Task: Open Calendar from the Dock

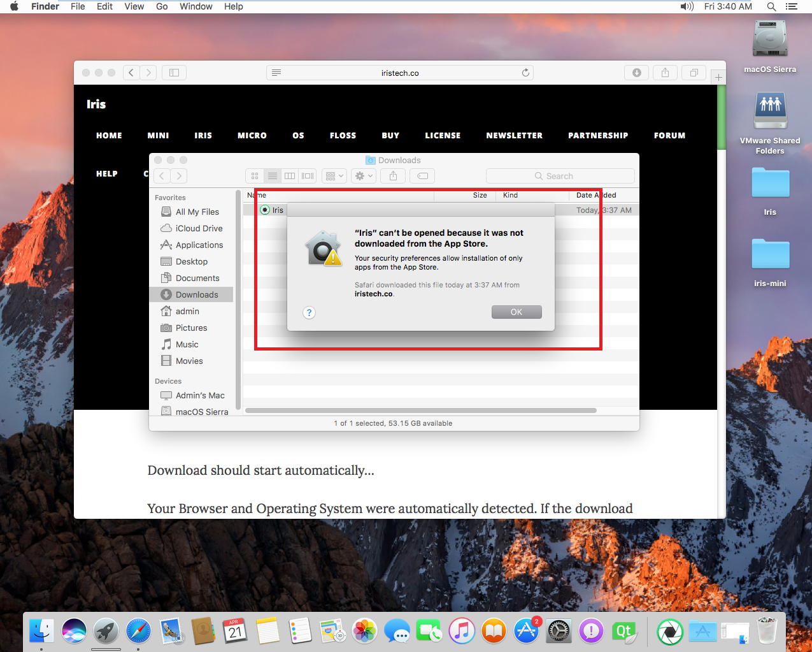Action: click(x=235, y=631)
